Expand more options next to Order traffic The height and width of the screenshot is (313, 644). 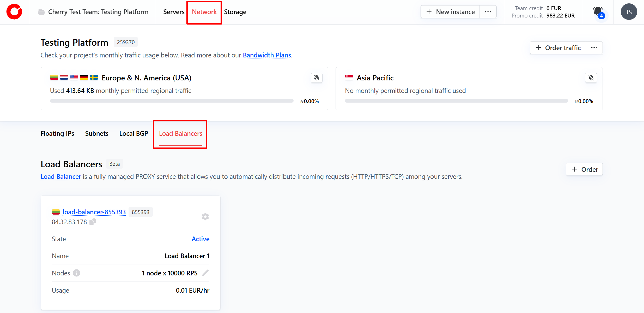point(594,48)
